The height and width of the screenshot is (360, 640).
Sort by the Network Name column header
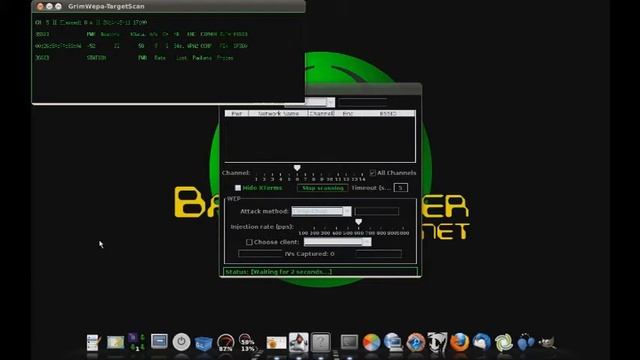pos(278,113)
